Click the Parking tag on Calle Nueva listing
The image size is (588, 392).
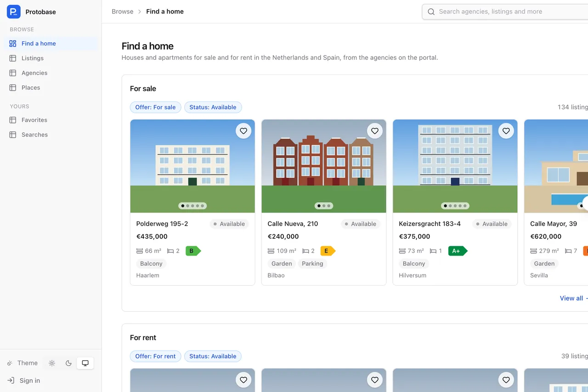coord(312,264)
